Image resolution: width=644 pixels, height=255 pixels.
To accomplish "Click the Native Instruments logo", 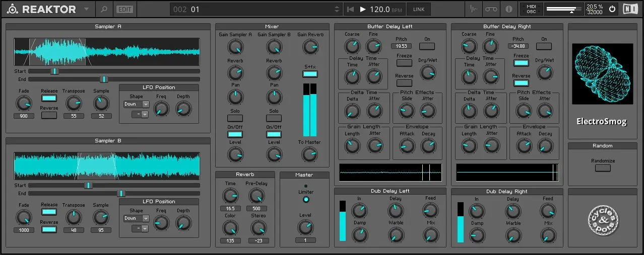I will click(630, 9).
